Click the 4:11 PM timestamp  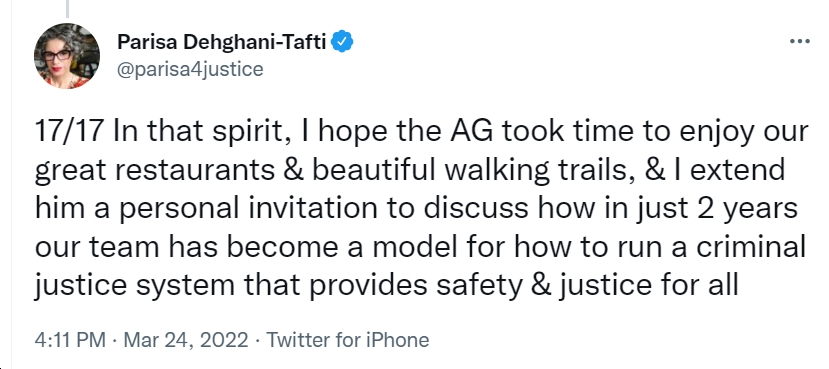coord(70,340)
